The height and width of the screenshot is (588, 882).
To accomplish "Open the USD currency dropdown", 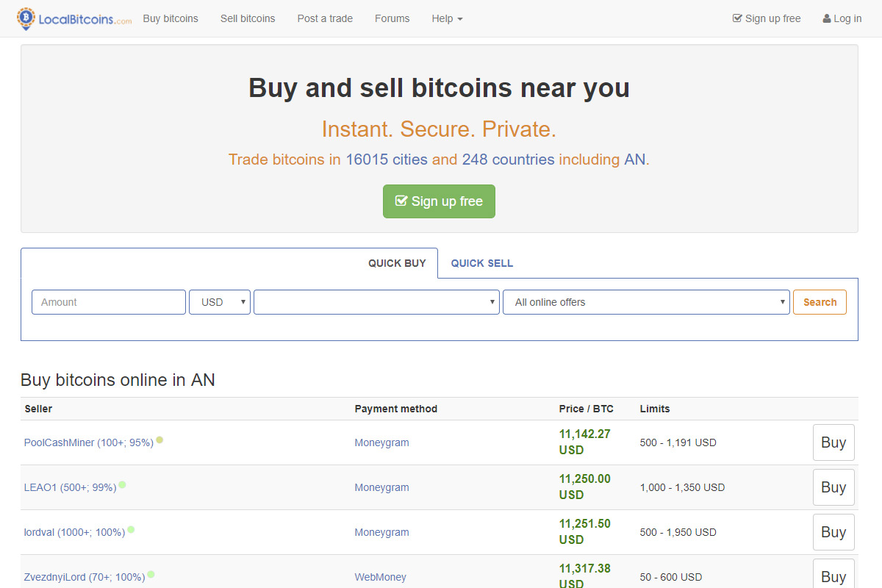I will pos(220,302).
